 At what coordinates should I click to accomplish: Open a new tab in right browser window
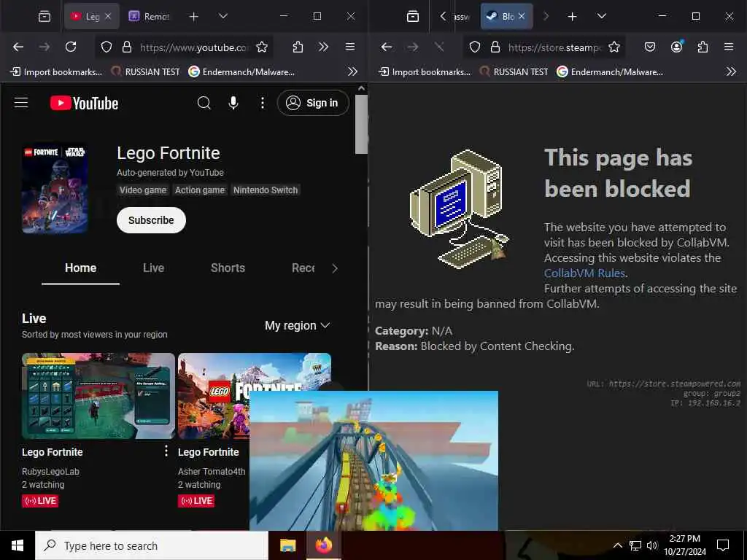click(x=572, y=17)
